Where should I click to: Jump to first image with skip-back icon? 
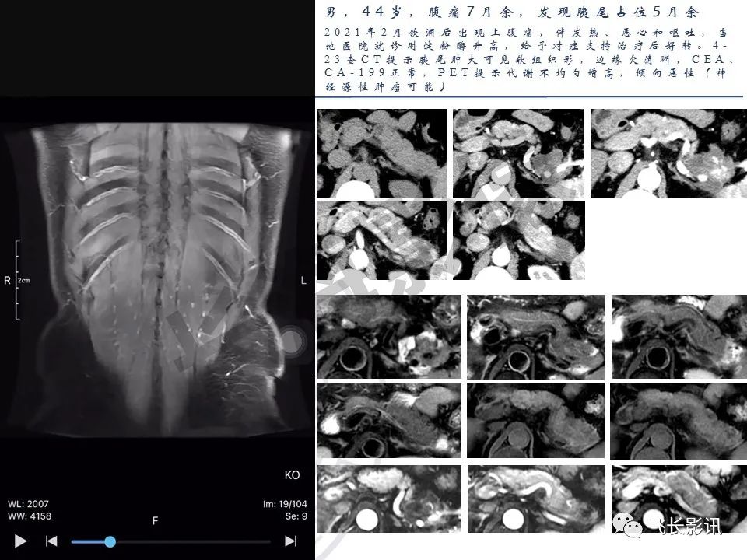coord(51,541)
